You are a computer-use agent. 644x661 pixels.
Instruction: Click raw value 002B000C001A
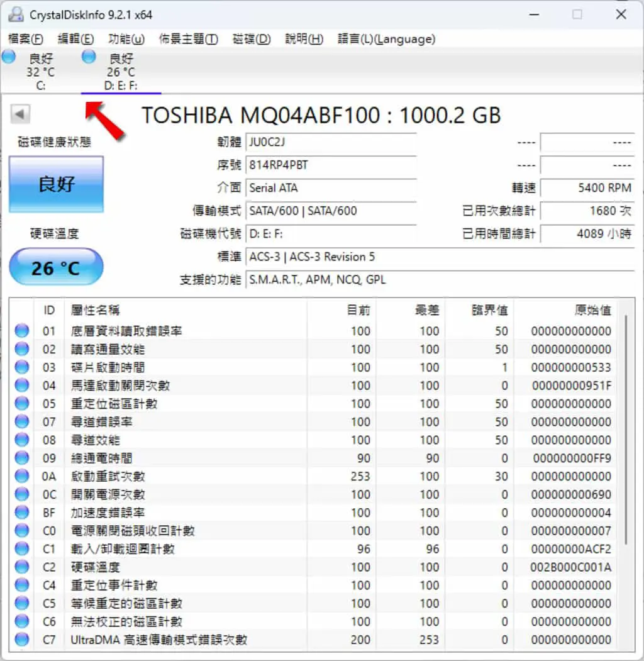coord(570,567)
